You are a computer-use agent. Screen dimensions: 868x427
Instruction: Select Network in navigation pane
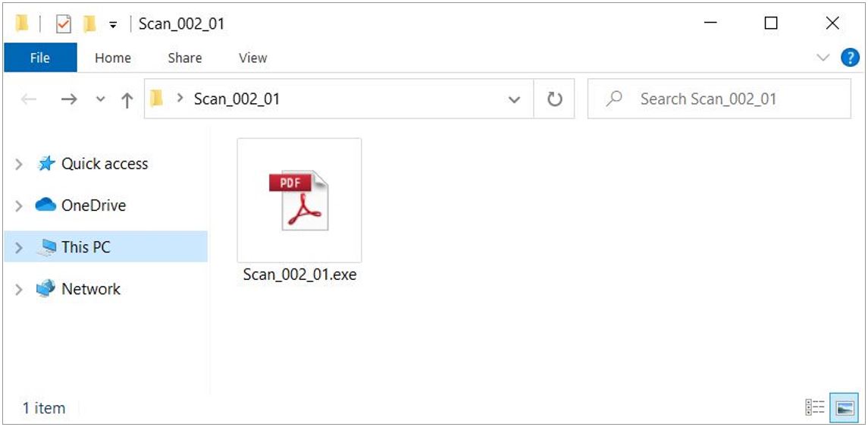(91, 288)
